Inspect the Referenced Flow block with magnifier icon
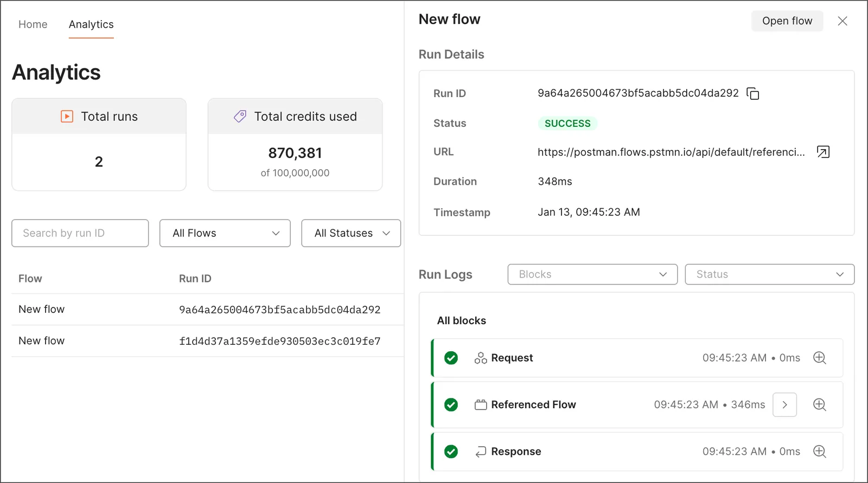 [820, 404]
